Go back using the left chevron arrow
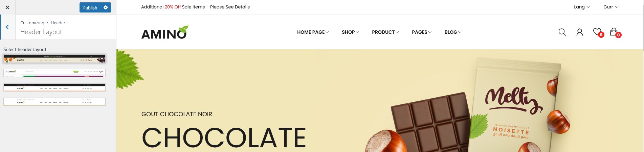This screenshot has width=644, height=152. tap(7, 27)
